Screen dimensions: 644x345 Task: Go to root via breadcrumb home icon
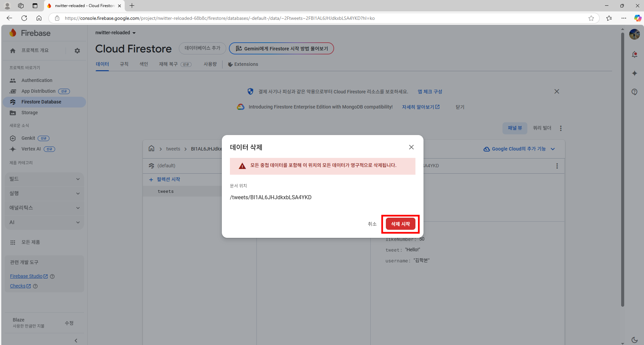click(x=152, y=148)
